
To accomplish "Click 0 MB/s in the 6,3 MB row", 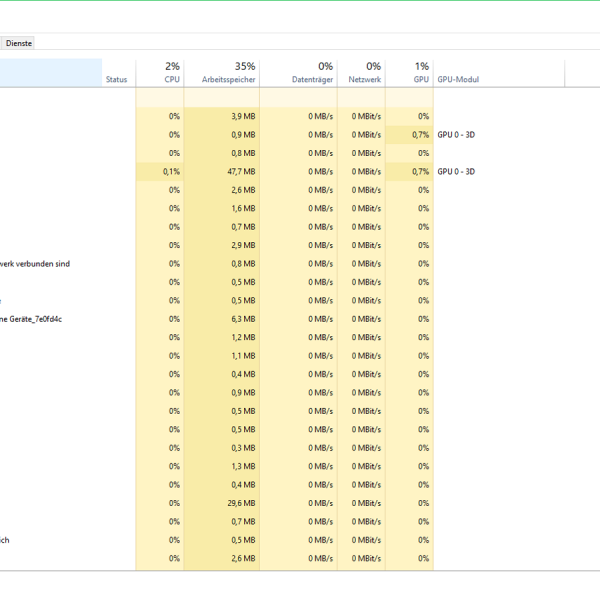I will point(321,319).
